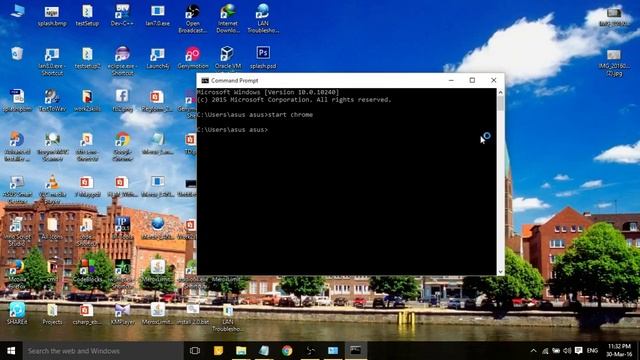
Task: Open the splash.bmp desktop file
Action: pyautogui.click(x=52, y=16)
